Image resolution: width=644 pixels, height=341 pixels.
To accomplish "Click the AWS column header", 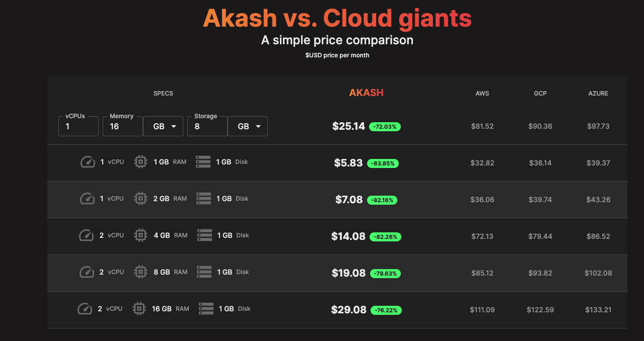I will click(482, 94).
